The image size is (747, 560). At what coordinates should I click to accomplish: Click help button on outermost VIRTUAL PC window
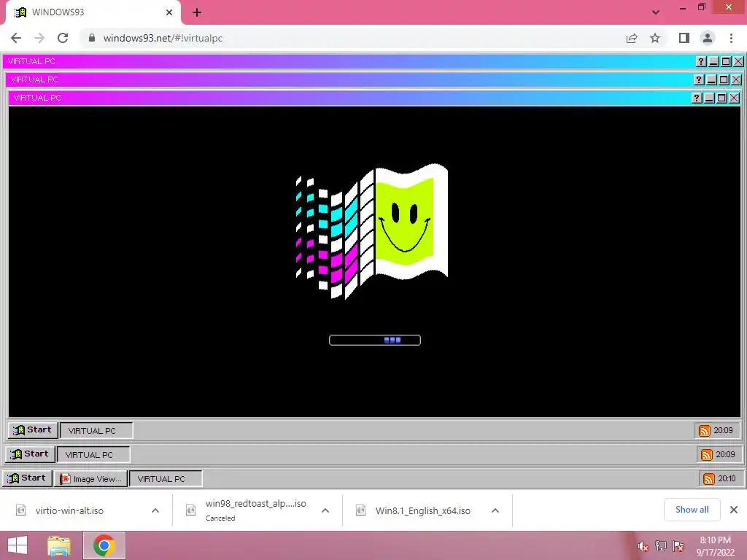[x=701, y=61]
